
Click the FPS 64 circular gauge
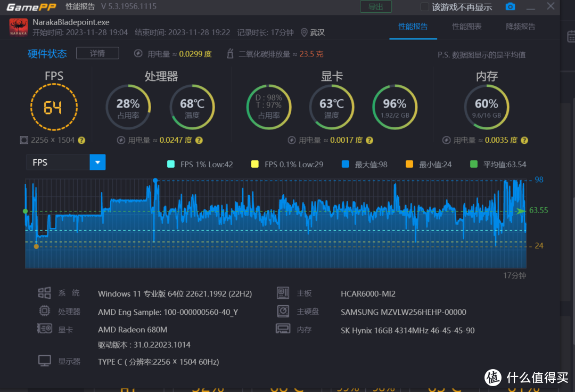[x=54, y=107]
